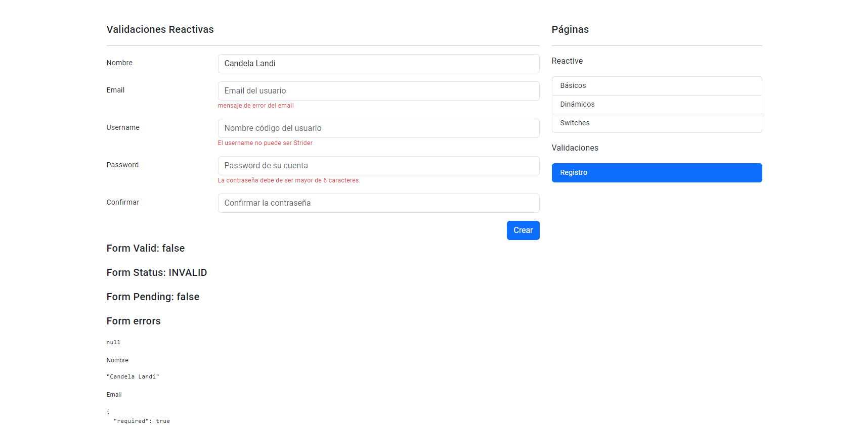Click the 'Form errors' heading
The image size is (868, 427).
pyautogui.click(x=134, y=321)
